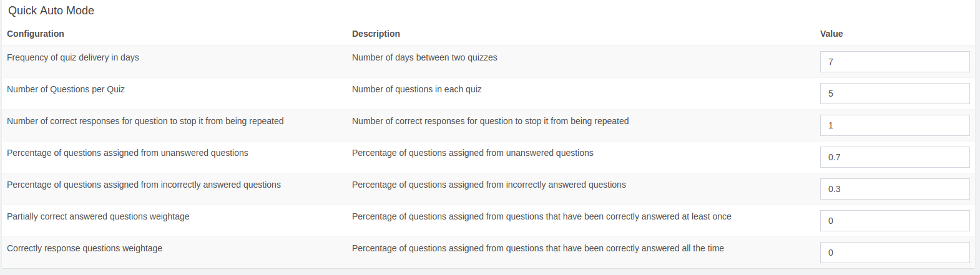Click the Value column header

click(x=831, y=34)
